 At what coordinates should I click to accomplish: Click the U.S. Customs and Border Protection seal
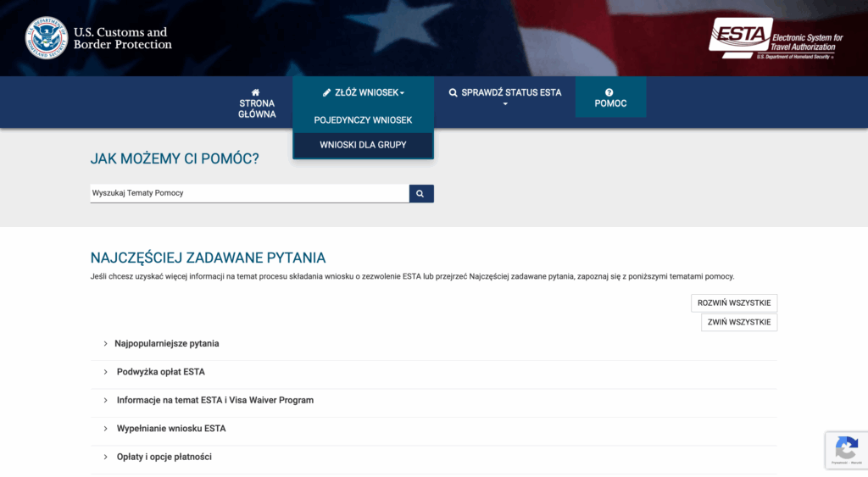click(x=46, y=38)
